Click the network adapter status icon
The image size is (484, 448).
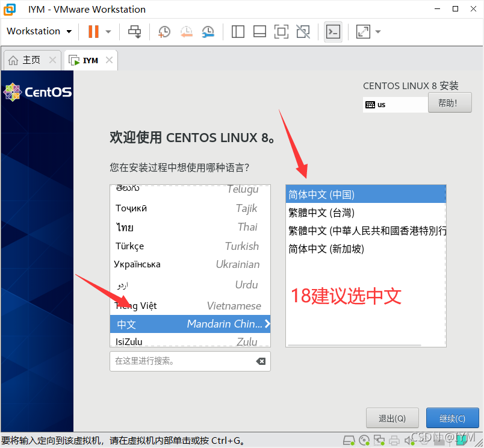tap(379, 440)
